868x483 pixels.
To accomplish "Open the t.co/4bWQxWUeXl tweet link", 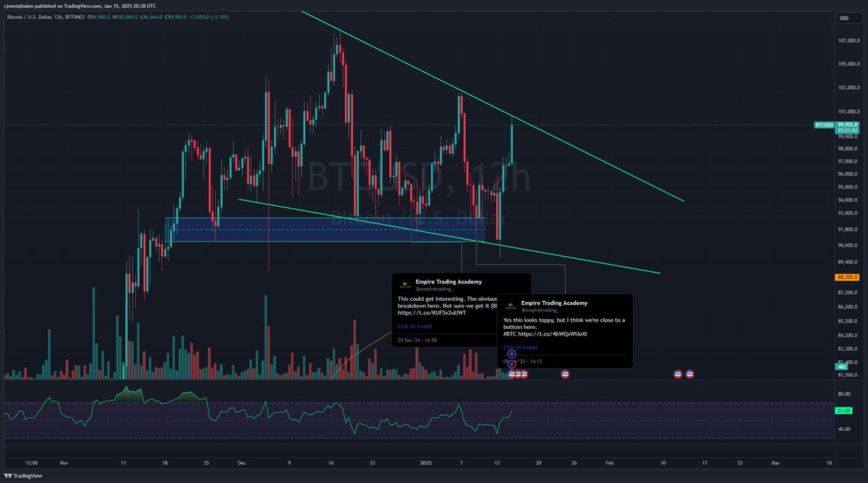I will [x=553, y=335].
